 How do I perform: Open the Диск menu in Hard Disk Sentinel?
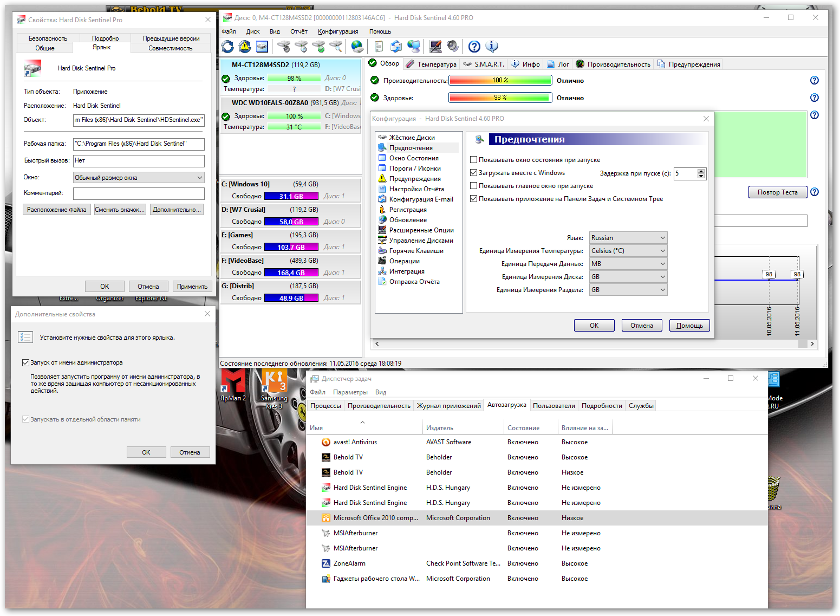tap(253, 32)
